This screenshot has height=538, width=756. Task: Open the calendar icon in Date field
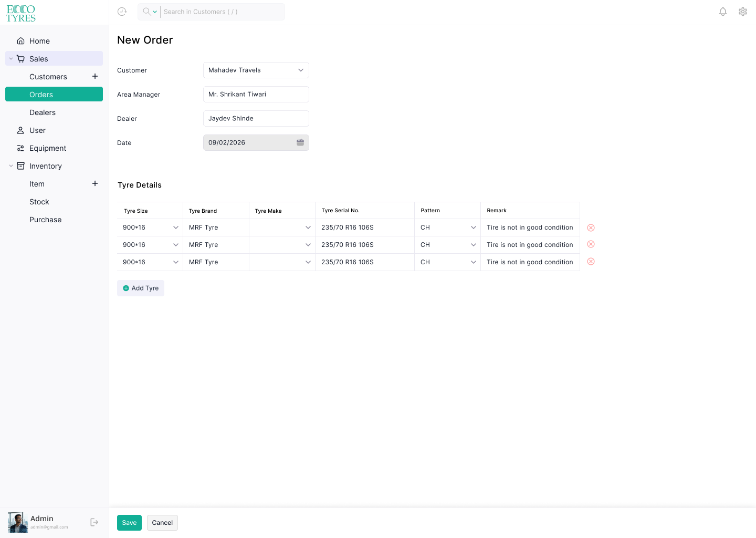click(300, 142)
